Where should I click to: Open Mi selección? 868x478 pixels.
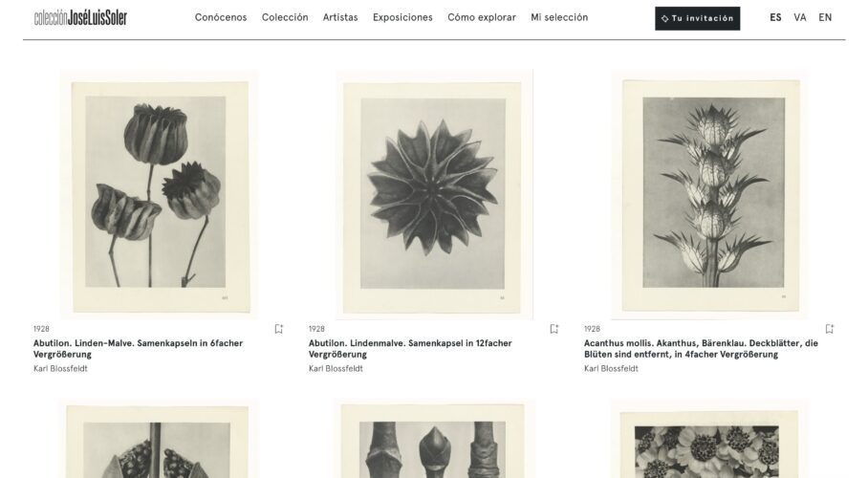click(559, 18)
